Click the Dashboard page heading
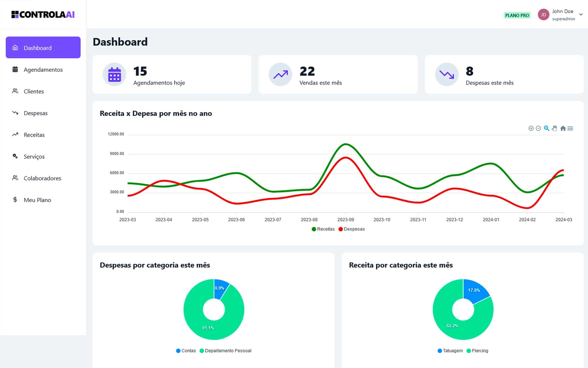The height and width of the screenshot is (368, 588). [120, 42]
